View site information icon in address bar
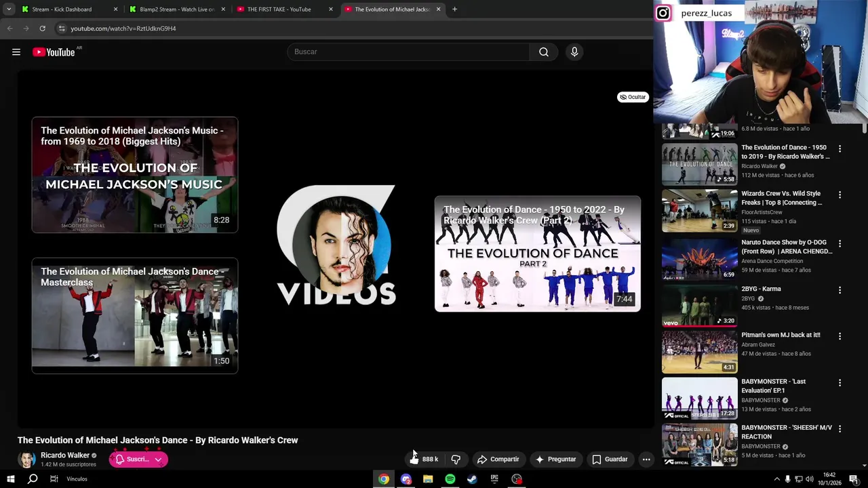 pos(62,28)
